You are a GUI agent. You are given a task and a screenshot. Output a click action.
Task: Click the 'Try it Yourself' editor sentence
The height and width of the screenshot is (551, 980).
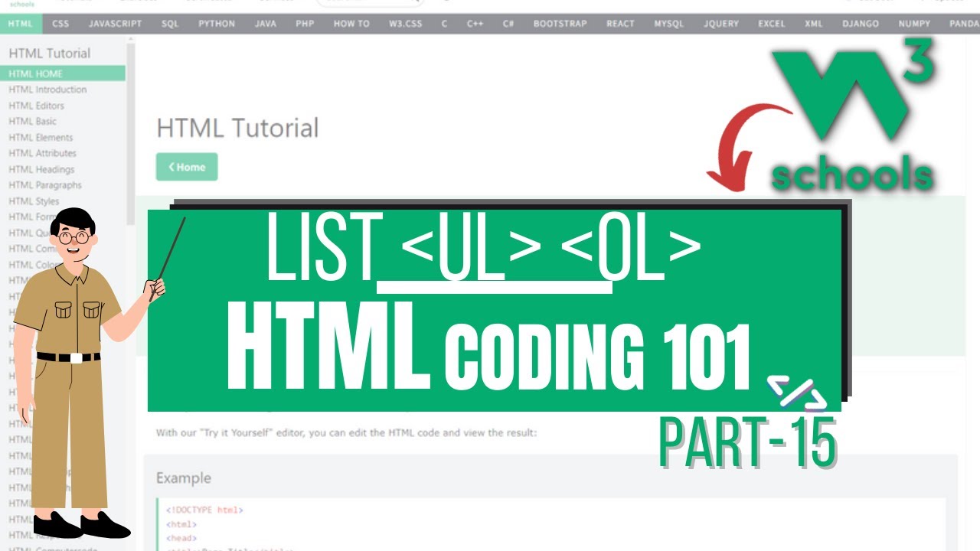click(x=347, y=432)
